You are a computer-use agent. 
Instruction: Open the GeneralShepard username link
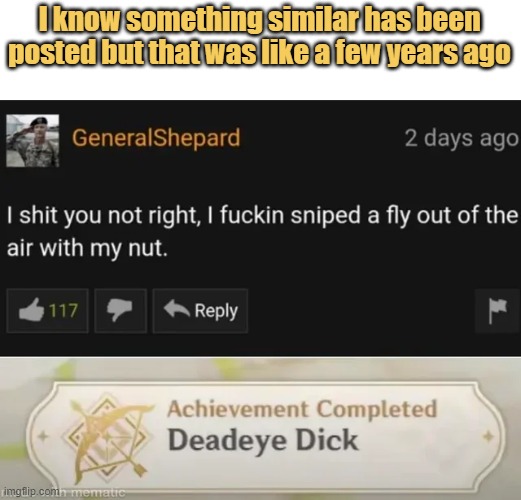(156, 137)
